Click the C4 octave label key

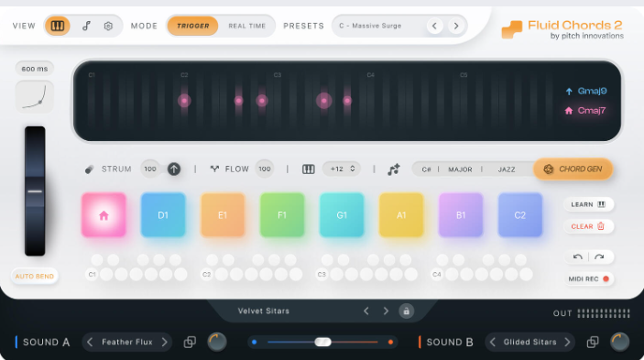click(x=437, y=274)
